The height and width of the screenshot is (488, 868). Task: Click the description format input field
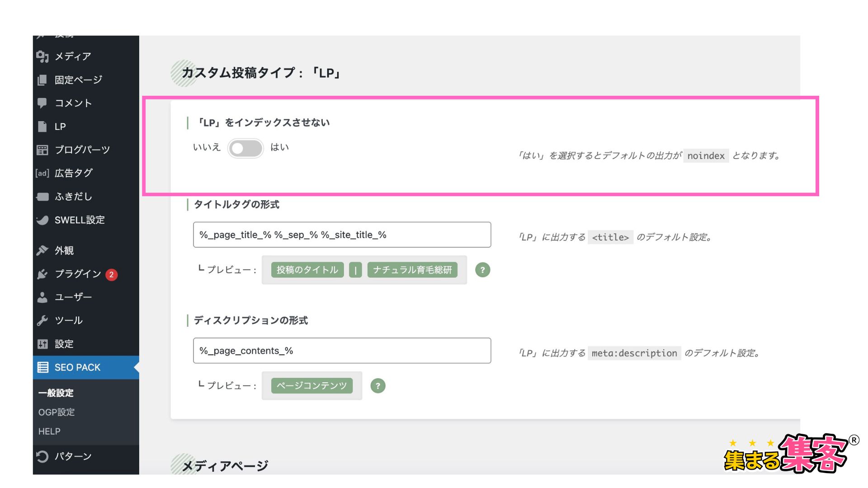click(342, 351)
